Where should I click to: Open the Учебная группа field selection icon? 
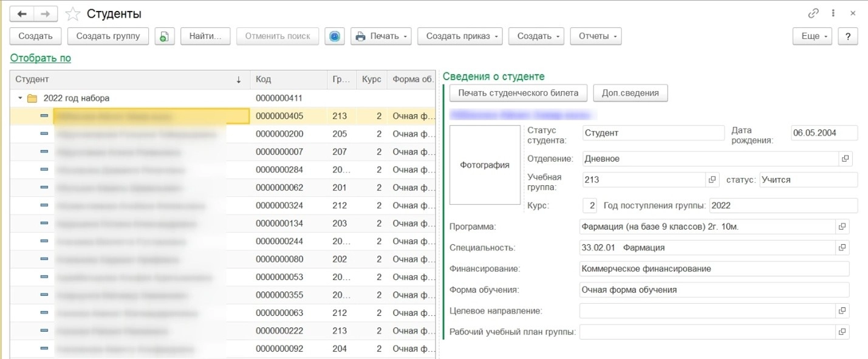pos(713,180)
